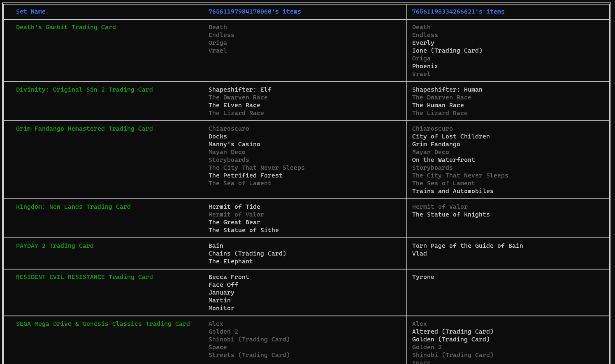The image size is (615, 364).
Task: Select 'Death's Gambit Trading Card' set name
Action: click(66, 27)
